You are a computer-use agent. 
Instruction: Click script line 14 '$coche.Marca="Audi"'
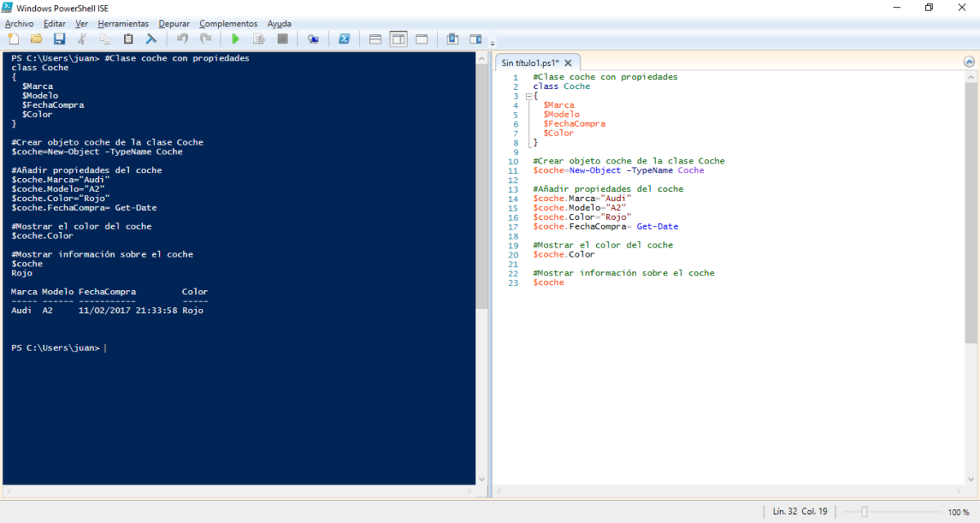(x=581, y=199)
